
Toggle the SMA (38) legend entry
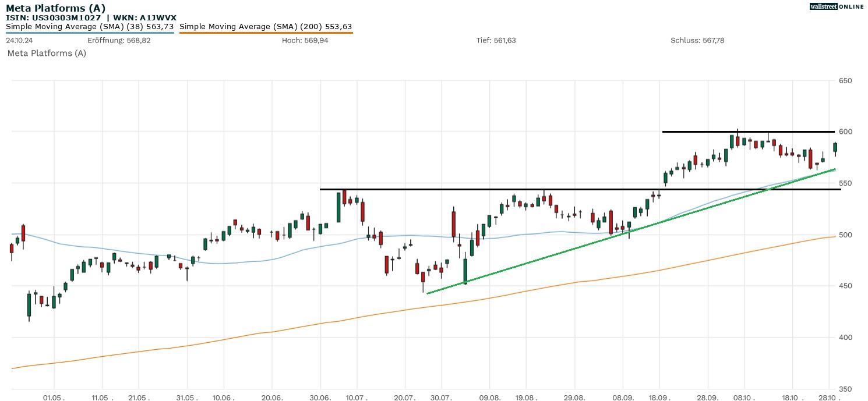90,27
